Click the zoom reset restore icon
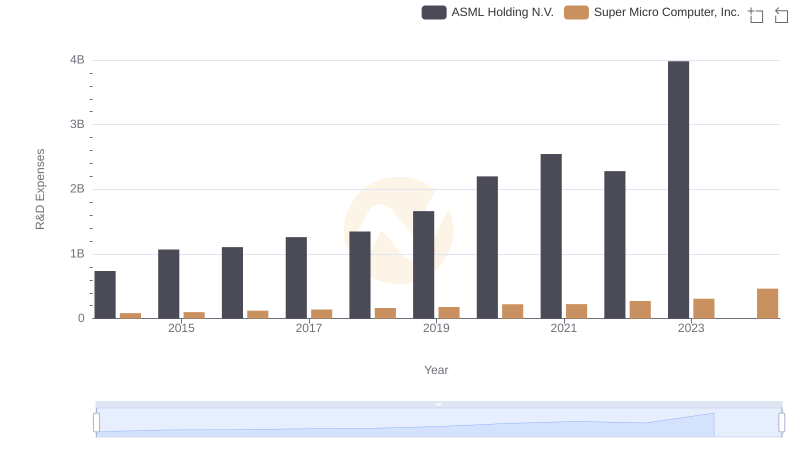Screen dimensions: 800x461 pyautogui.click(x=781, y=15)
